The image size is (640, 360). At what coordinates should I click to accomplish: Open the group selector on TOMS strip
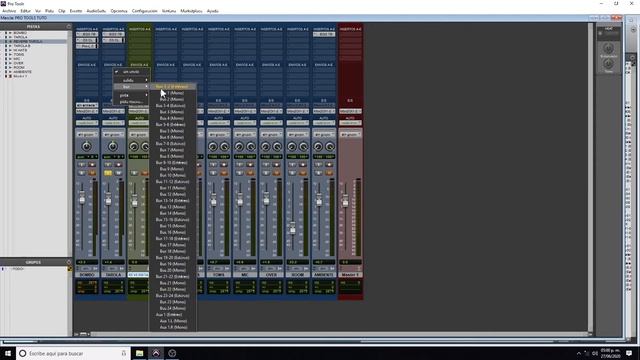click(218, 134)
